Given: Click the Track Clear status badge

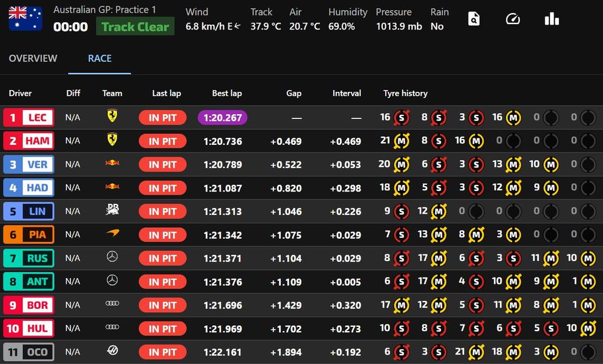Looking at the screenshot, I should pyautogui.click(x=135, y=27).
